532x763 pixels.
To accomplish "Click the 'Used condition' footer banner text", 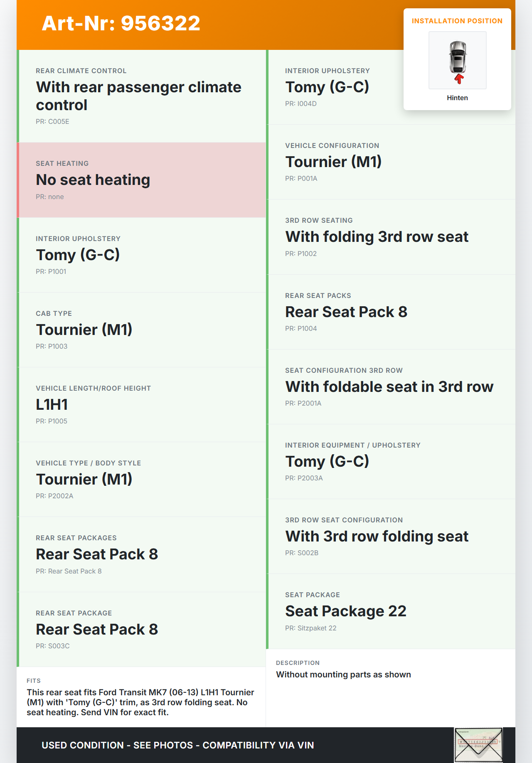I will pyautogui.click(x=177, y=745).
